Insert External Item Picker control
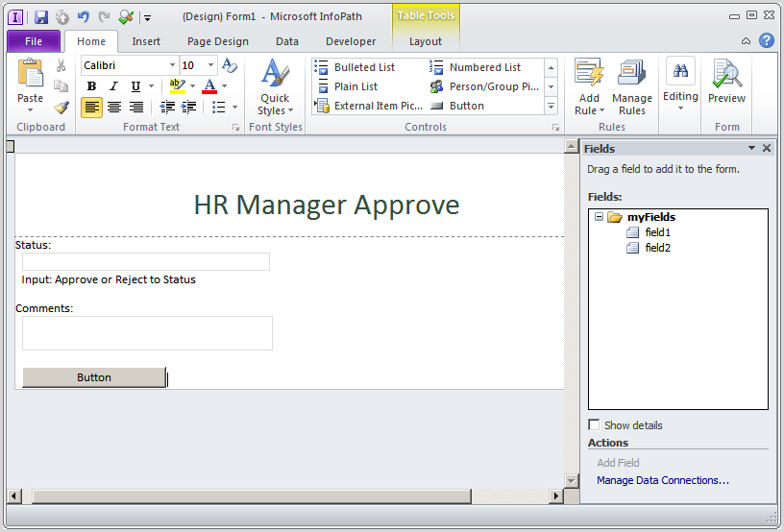The image size is (784, 532). 369,106
